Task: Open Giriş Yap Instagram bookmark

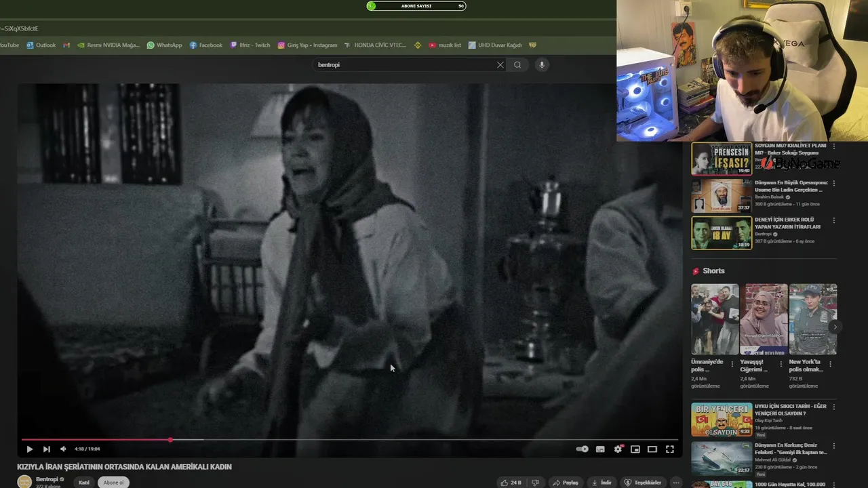Action: (x=307, y=45)
